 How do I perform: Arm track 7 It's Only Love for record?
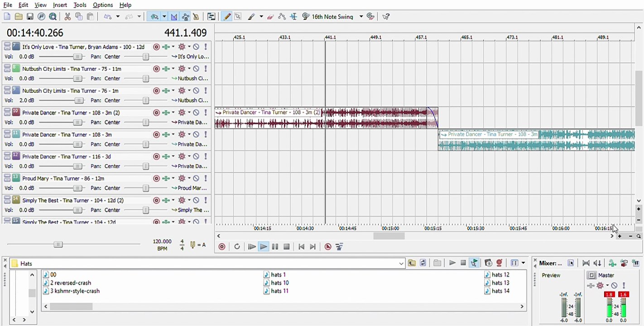pyautogui.click(x=156, y=47)
